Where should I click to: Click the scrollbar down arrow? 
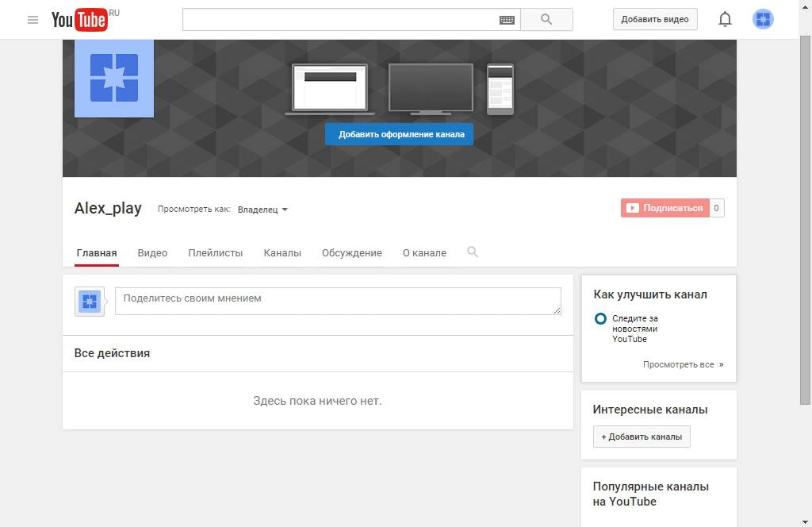pos(805,521)
